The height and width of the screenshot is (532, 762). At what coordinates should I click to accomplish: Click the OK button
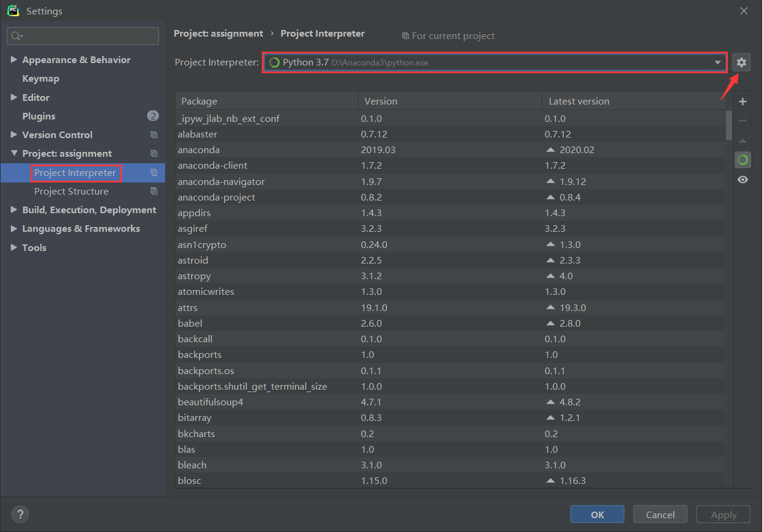click(597, 515)
